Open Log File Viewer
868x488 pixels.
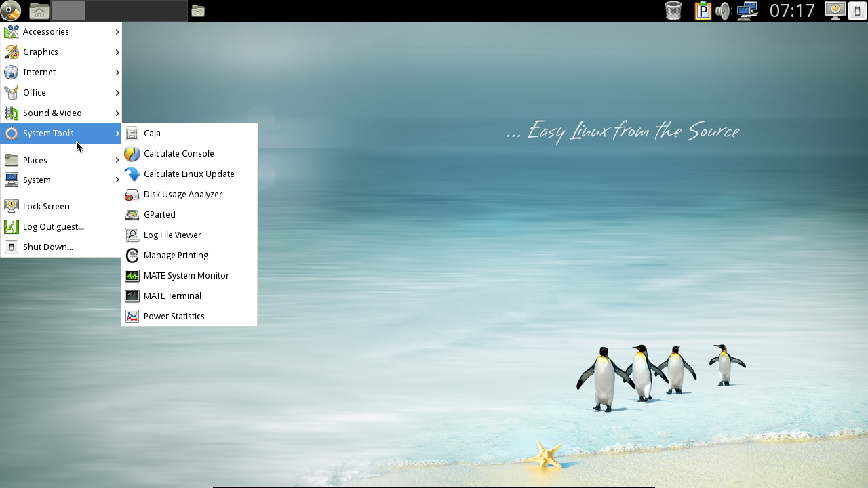[189, 235]
